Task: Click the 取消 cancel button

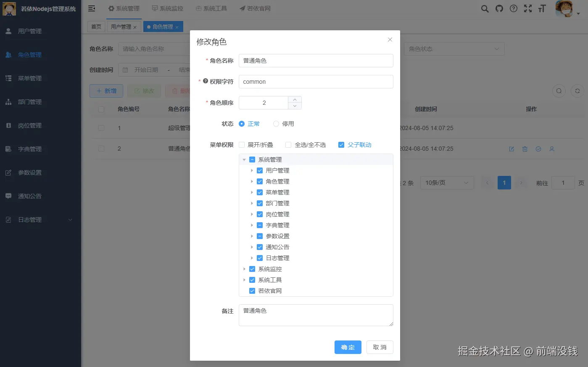Action: click(x=380, y=347)
